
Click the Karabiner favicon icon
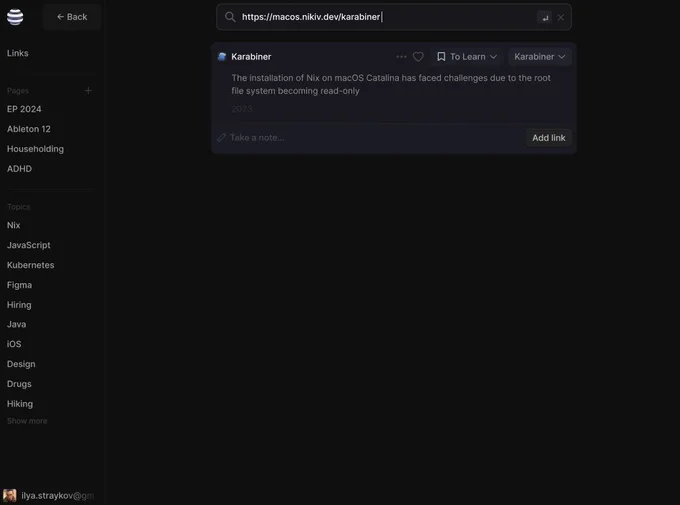pyautogui.click(x=222, y=56)
